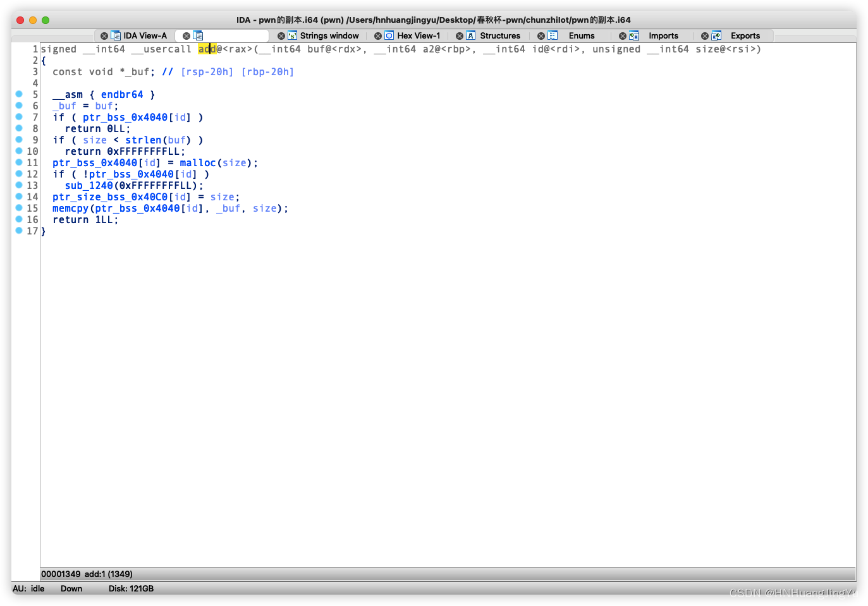Click '0xFFFFFFFFLL' on return line 10
This screenshot has height=606, width=868.
pos(144,152)
